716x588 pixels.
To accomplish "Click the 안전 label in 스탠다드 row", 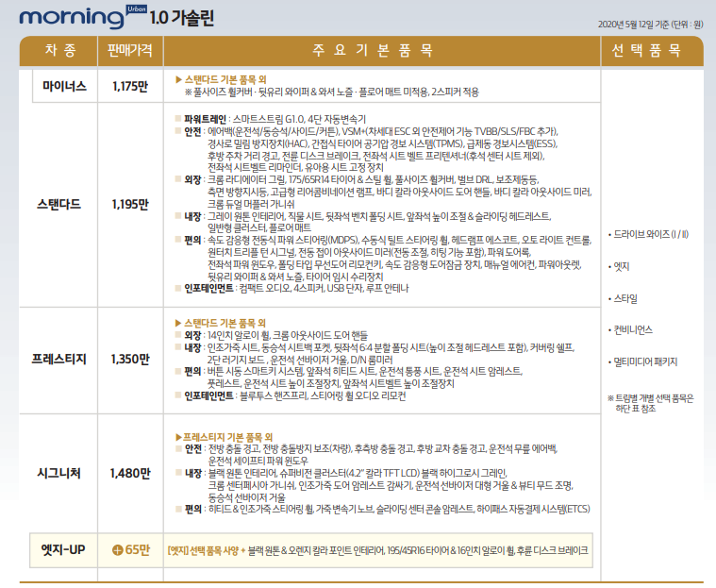I will point(192,131).
